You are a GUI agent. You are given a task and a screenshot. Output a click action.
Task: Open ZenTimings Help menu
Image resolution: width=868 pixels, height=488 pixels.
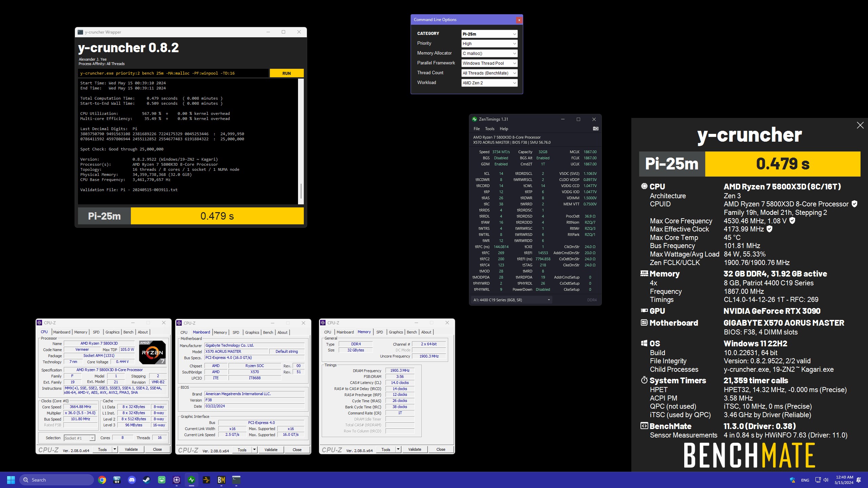504,129
